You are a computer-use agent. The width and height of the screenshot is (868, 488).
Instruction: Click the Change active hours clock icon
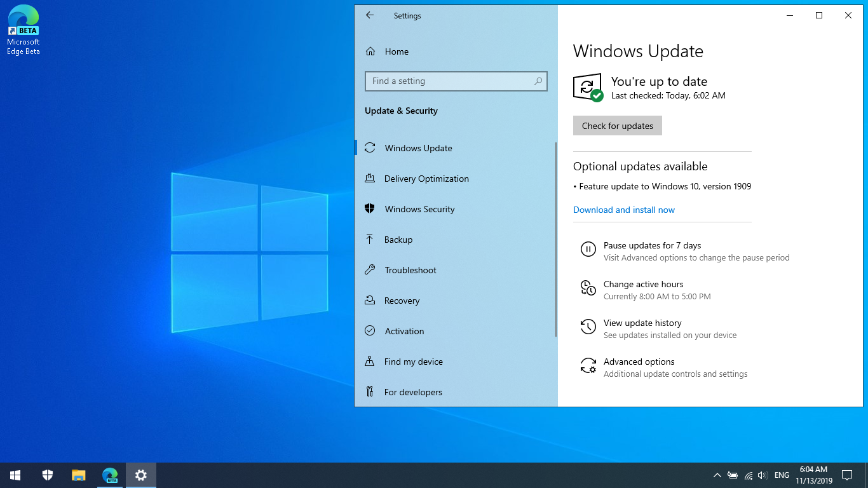coord(588,288)
